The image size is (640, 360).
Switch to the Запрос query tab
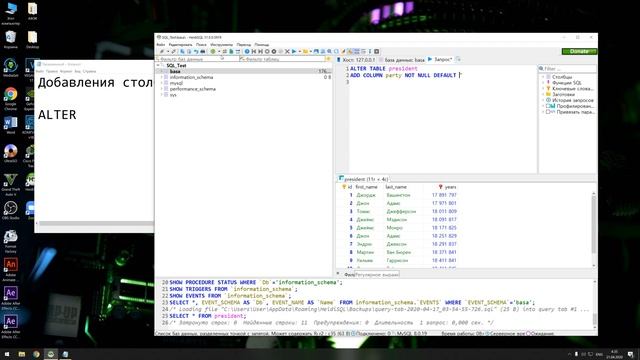click(440, 60)
